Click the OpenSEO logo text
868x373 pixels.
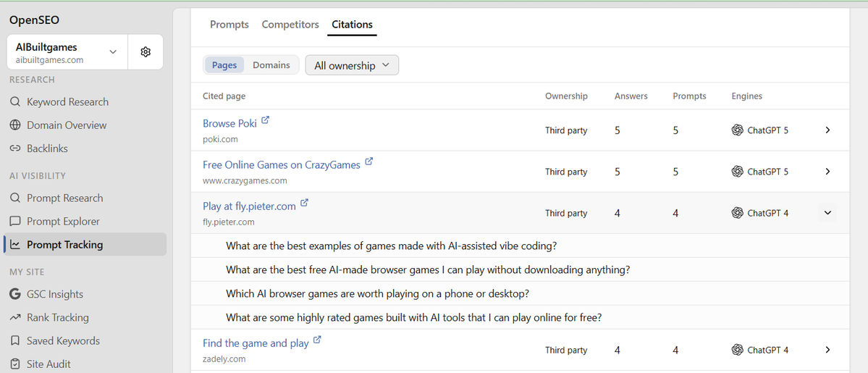34,20
